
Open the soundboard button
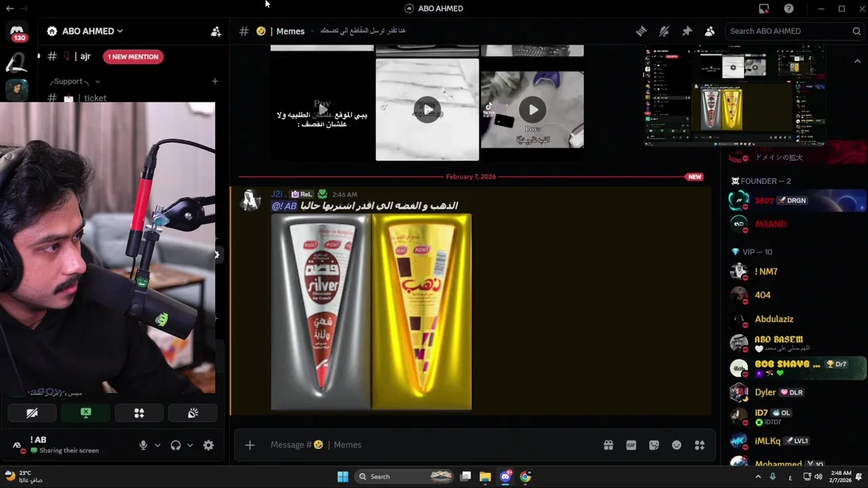click(x=193, y=413)
